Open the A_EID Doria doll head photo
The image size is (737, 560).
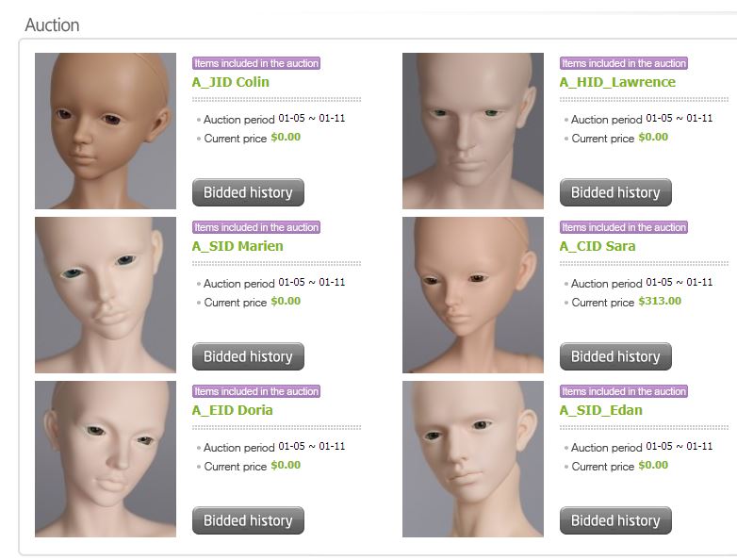tap(106, 459)
